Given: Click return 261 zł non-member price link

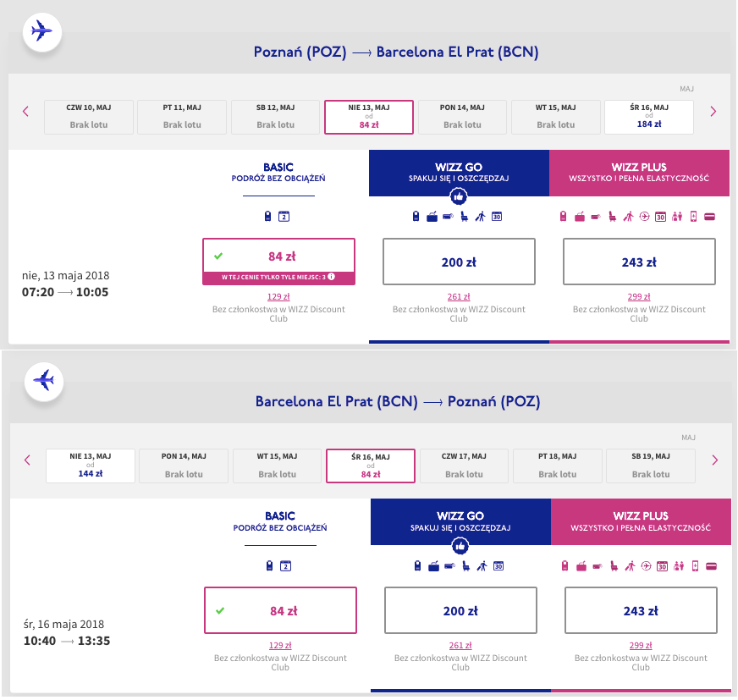Looking at the screenshot, I should pyautogui.click(x=460, y=645).
